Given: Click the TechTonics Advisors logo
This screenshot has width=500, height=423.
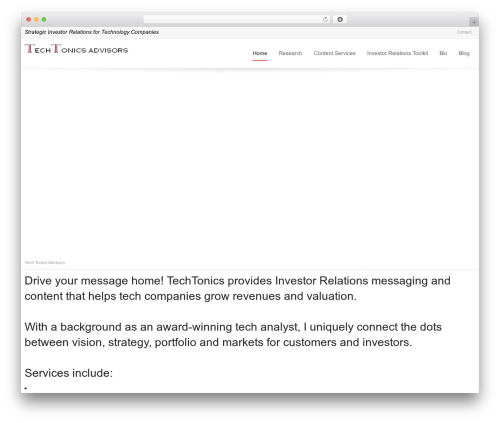Looking at the screenshot, I should [x=76, y=49].
